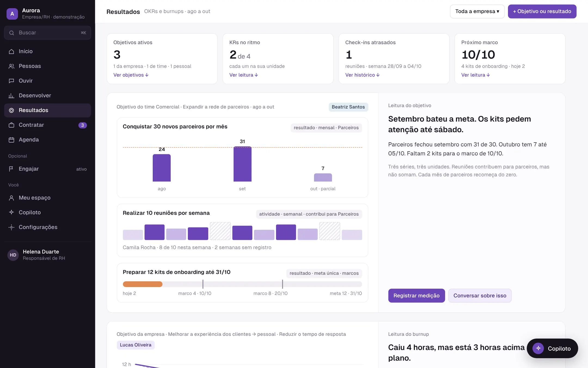Click the August bar labeled 24

[x=162, y=168]
